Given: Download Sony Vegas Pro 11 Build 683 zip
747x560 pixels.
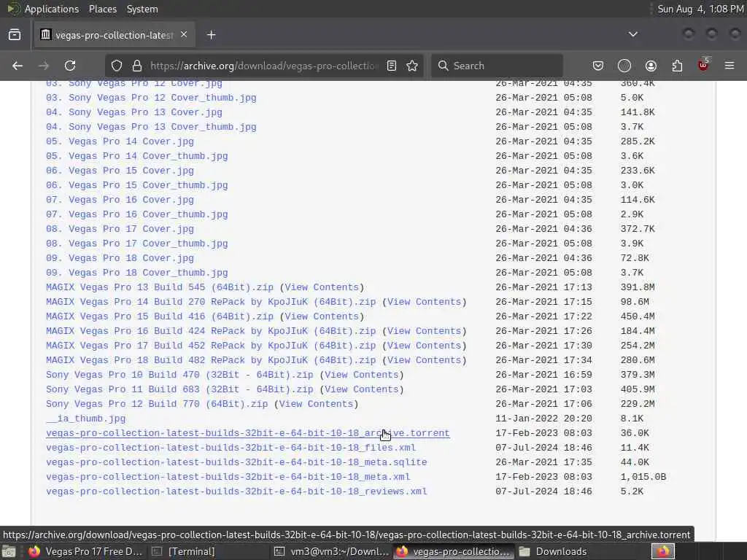Looking at the screenshot, I should 179,389.
